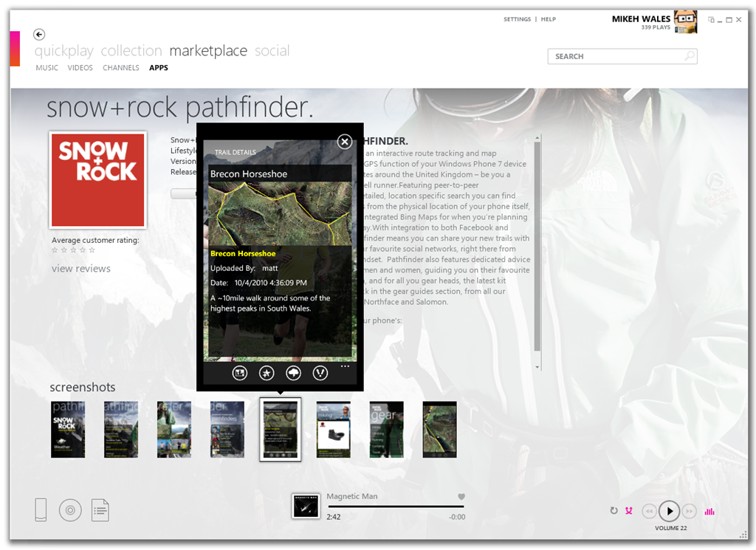Viewport: 756px width, 550px height.
Task: Click the trail marker icon in app bar
Action: (320, 373)
